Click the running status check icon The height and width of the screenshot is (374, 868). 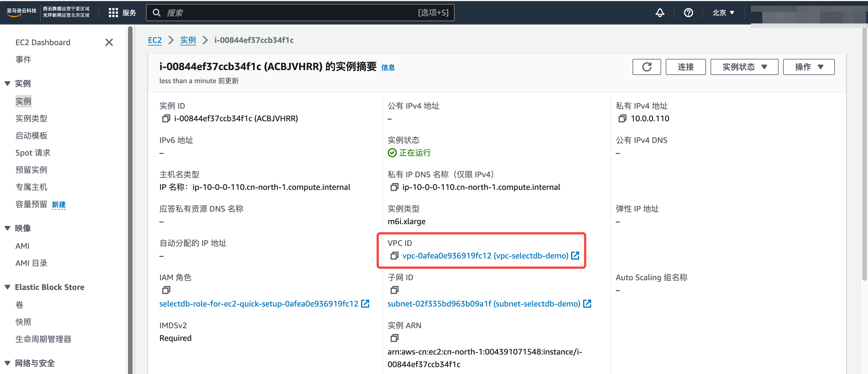[392, 153]
